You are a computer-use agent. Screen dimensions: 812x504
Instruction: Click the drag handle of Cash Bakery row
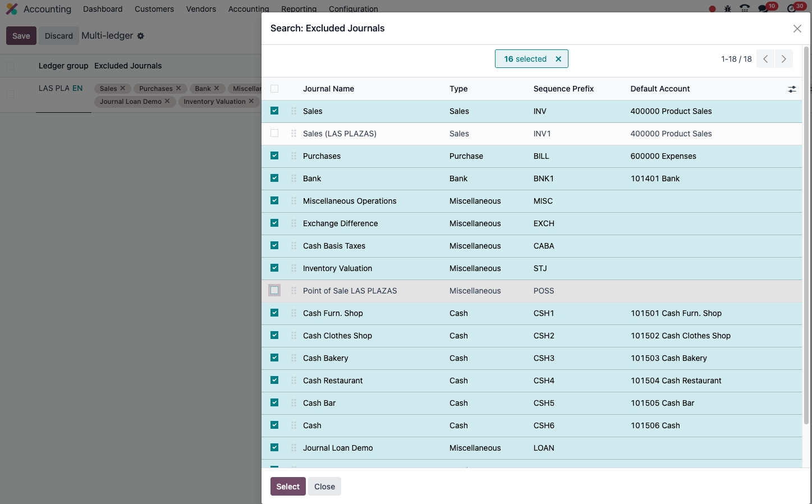(293, 358)
